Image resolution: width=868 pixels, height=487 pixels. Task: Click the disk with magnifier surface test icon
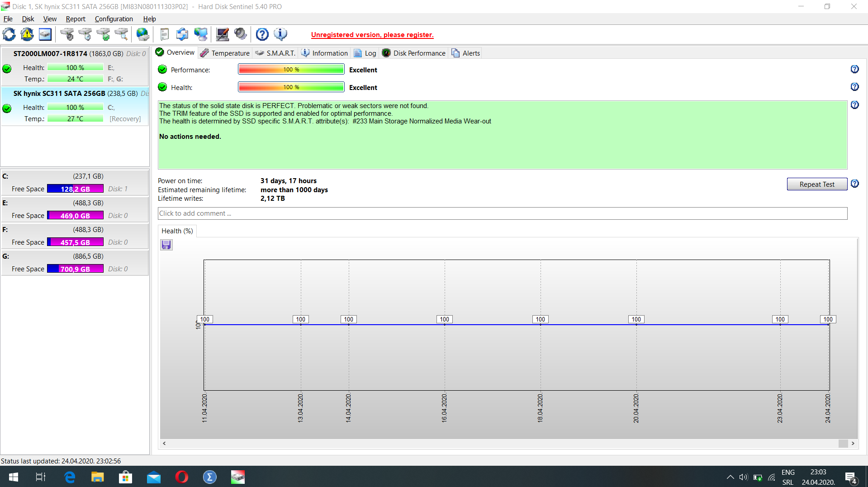[121, 34]
